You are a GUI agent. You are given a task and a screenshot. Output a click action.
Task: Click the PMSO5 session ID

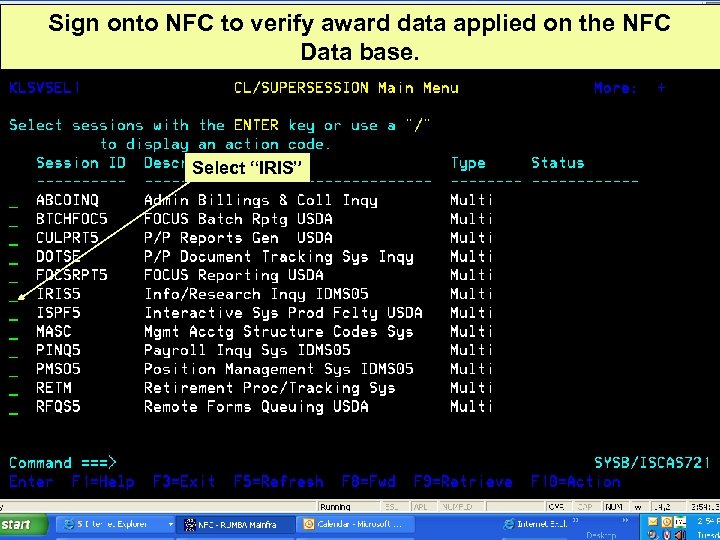58,369
